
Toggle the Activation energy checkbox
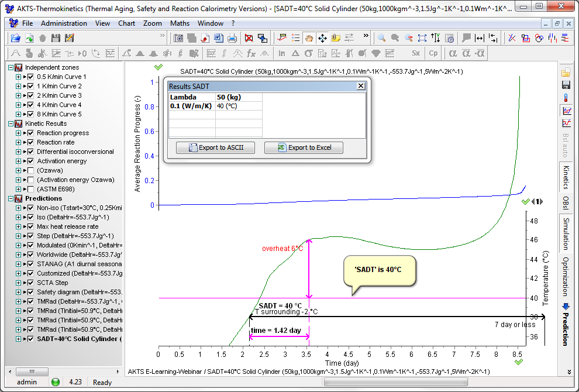point(30,161)
